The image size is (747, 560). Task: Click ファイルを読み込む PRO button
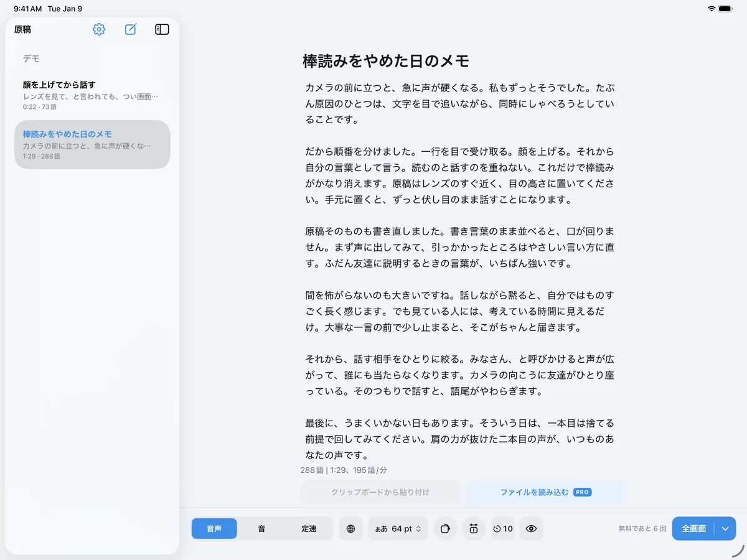pyautogui.click(x=545, y=492)
